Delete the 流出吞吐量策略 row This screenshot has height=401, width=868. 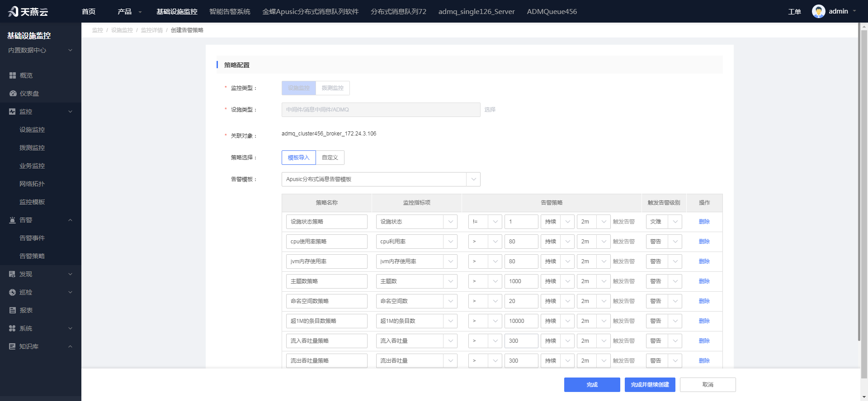pos(704,361)
